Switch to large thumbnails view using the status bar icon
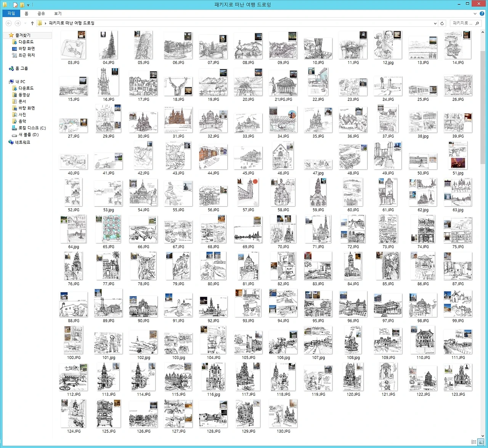 pos(481,442)
